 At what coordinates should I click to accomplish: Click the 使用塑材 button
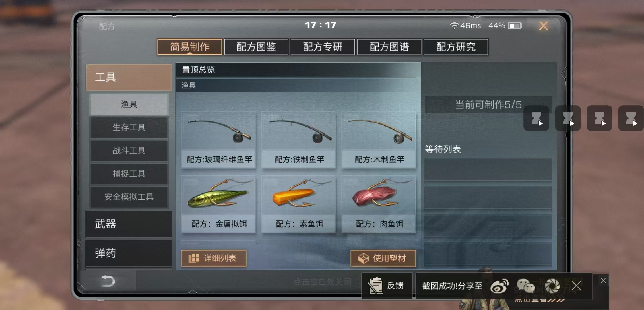(383, 258)
